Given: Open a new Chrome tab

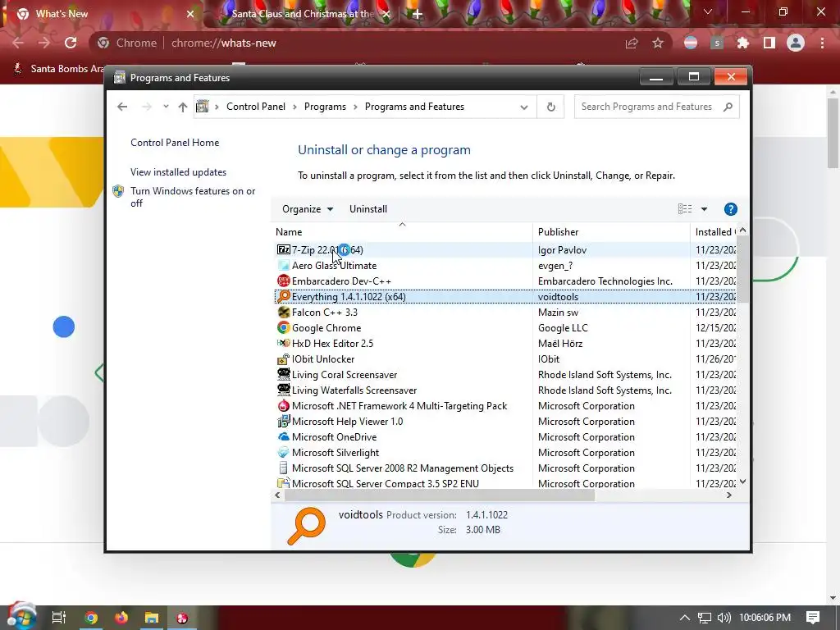Looking at the screenshot, I should (418, 14).
